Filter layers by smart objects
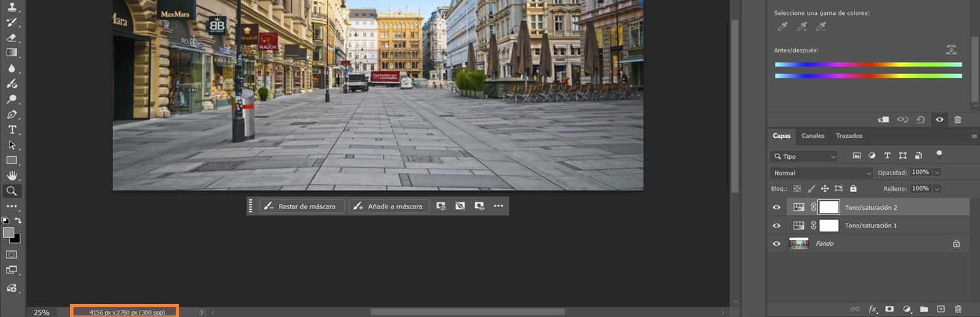 click(919, 156)
